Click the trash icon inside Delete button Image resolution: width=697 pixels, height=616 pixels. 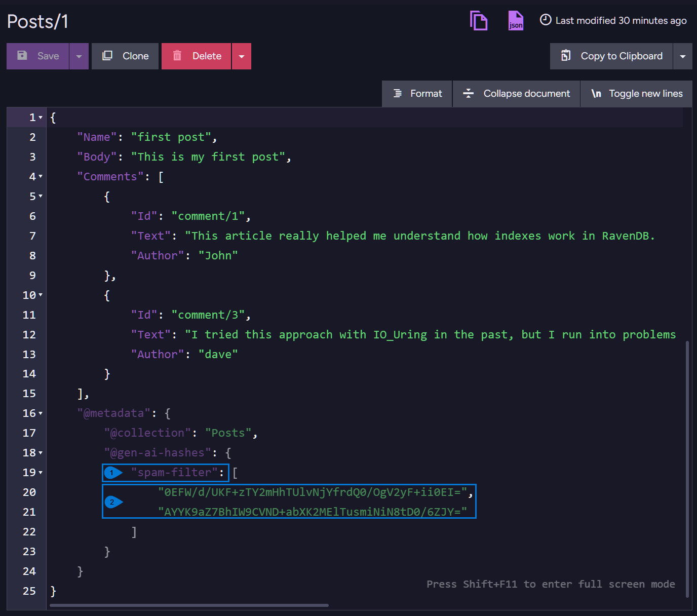(177, 56)
